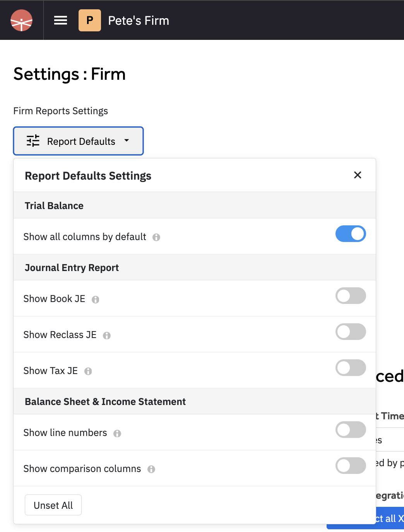Screen dimensions: 404x532
Task: Click info icon next to Show Book JE
Action: click(x=96, y=299)
